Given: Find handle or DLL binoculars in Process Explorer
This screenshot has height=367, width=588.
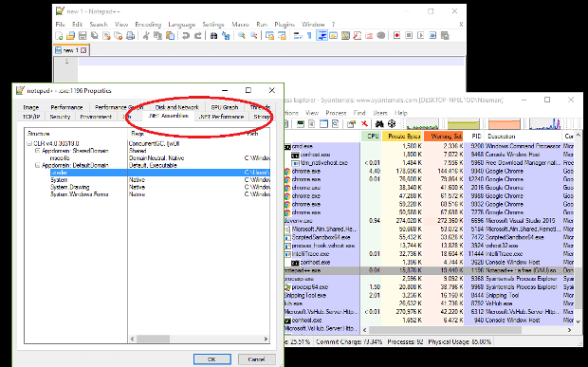Looking at the screenshot, I should 379,123.
